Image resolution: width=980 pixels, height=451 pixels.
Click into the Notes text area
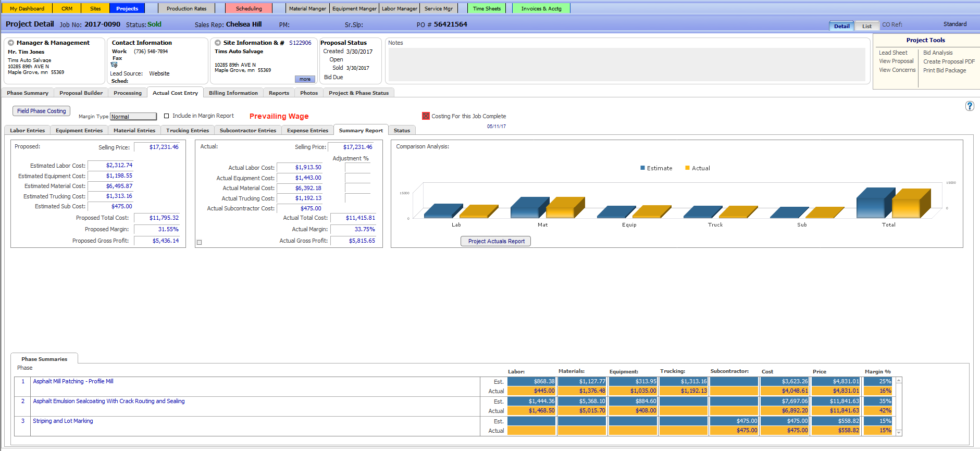coord(627,65)
